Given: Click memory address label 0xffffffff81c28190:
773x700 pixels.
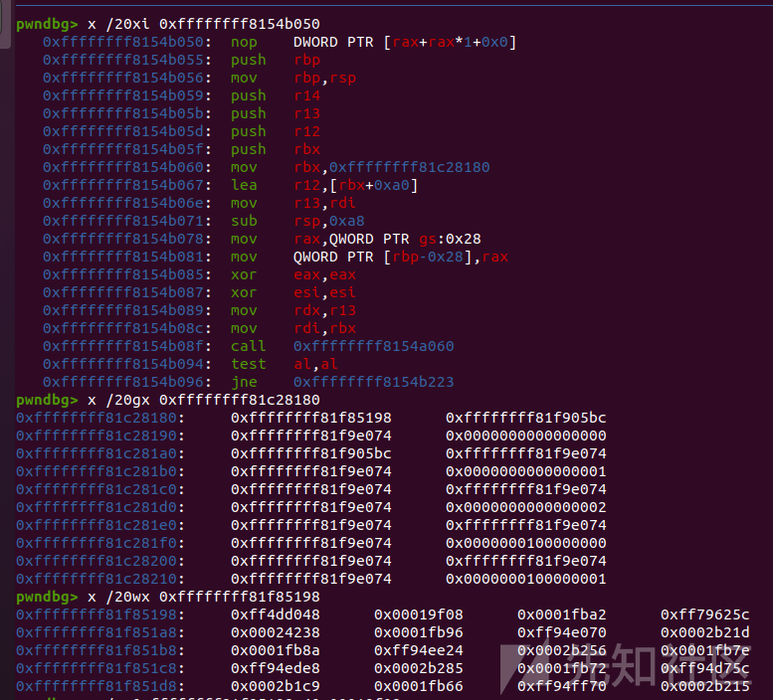Looking at the screenshot, I should tap(100, 436).
